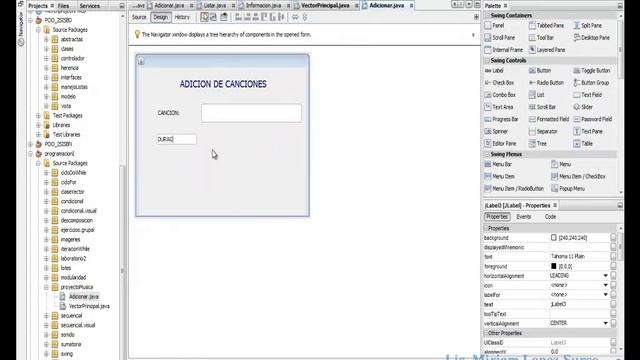Open custom editor for font property
This screenshot has width=640, height=360.
pyautogui.click(x=613, y=257)
